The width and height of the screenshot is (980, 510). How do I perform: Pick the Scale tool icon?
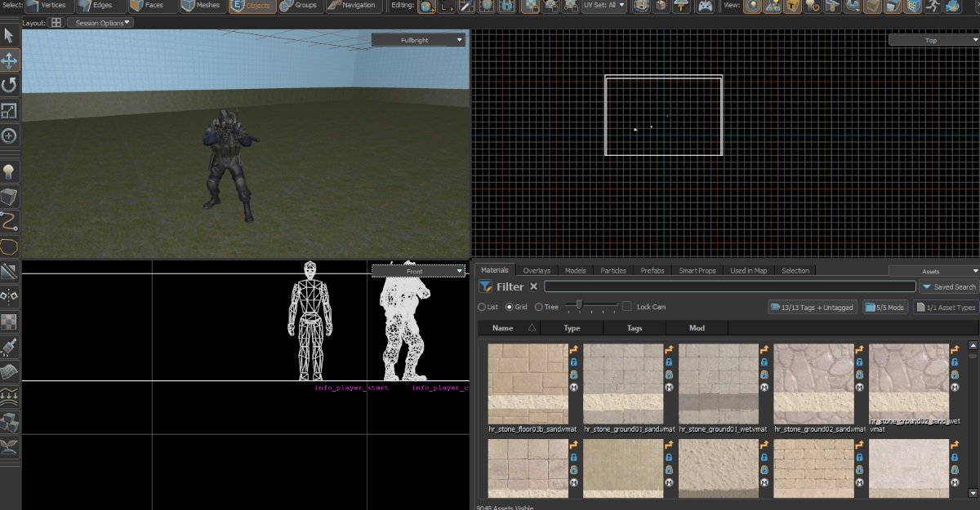click(10, 110)
